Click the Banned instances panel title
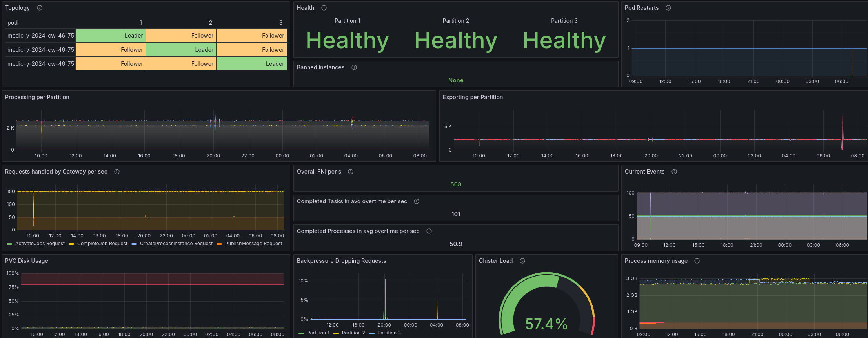This screenshot has width=868, height=338. click(x=320, y=67)
